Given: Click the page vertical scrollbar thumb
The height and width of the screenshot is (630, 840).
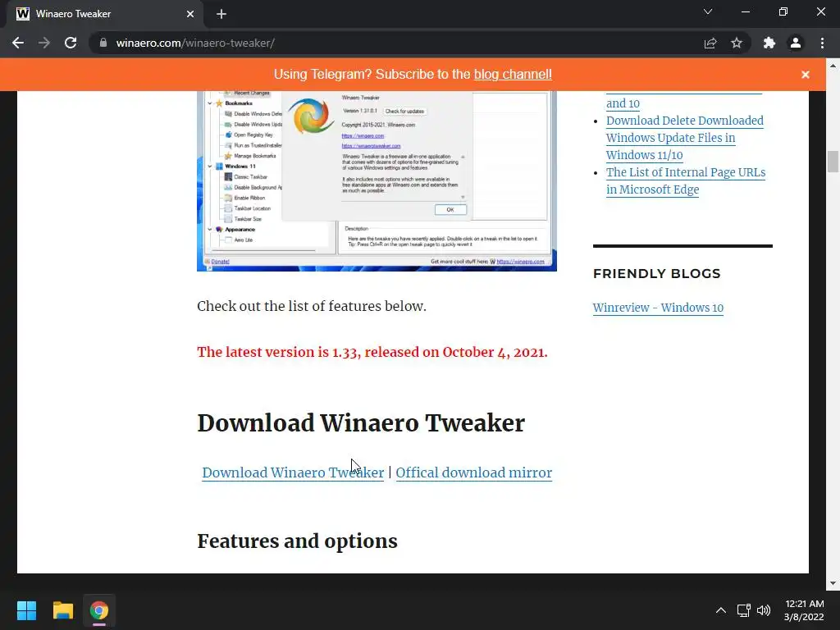Looking at the screenshot, I should tap(833, 162).
